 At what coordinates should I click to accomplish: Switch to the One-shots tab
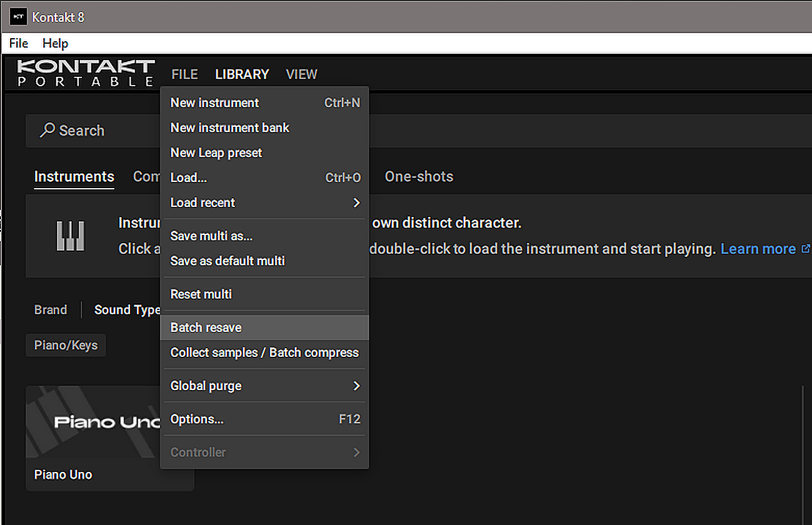[419, 177]
